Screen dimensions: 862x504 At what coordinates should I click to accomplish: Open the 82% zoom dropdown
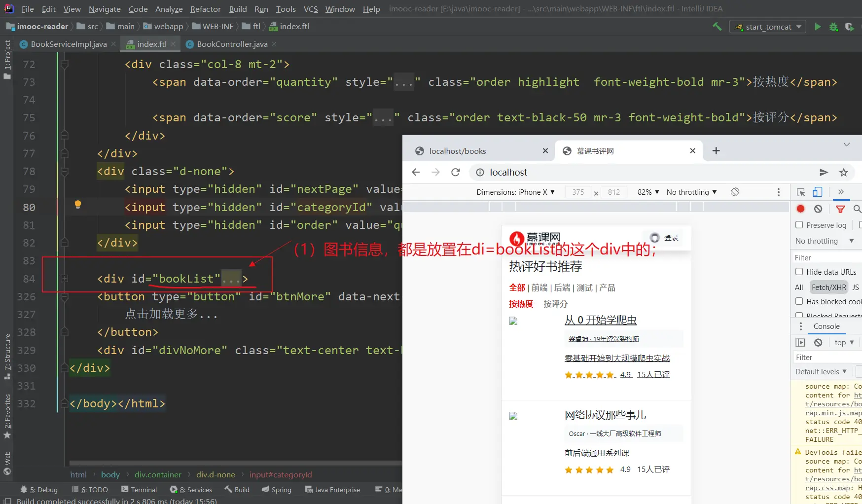click(x=648, y=192)
